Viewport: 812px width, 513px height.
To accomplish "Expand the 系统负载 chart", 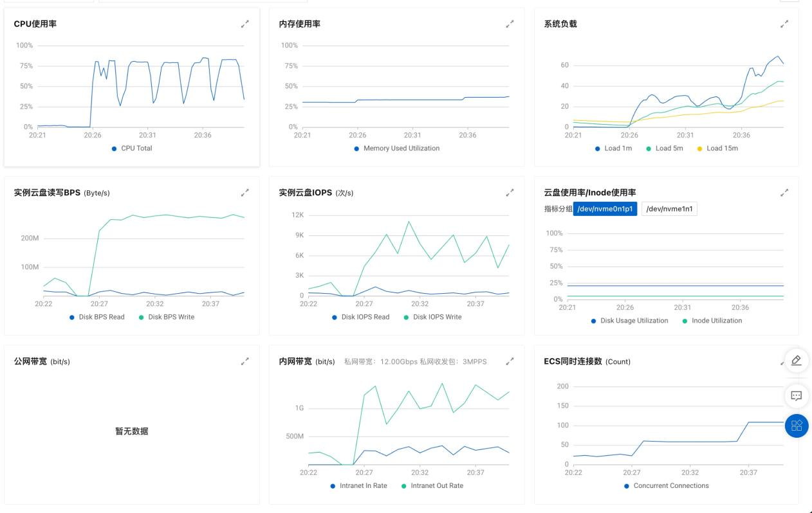I will pos(784,24).
